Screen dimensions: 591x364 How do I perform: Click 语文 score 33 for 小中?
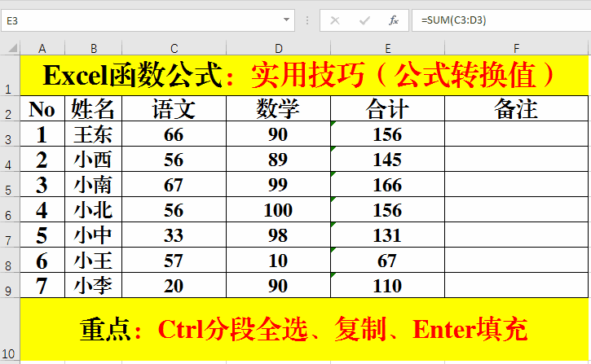(174, 235)
